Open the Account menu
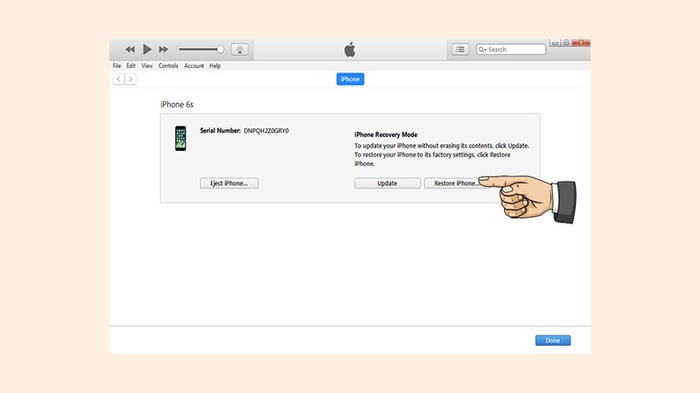 tap(194, 66)
